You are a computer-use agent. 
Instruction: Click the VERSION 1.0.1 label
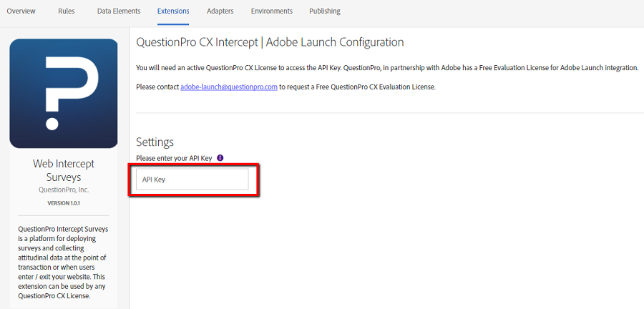coord(64,203)
